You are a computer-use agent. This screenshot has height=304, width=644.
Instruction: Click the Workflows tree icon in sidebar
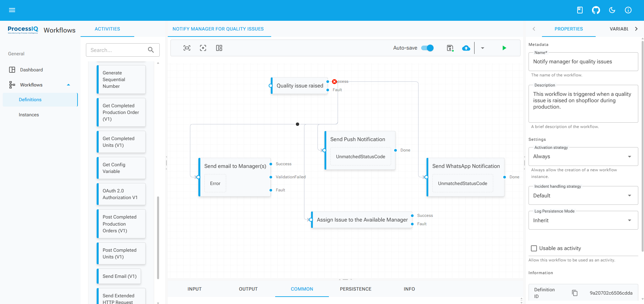tap(12, 85)
